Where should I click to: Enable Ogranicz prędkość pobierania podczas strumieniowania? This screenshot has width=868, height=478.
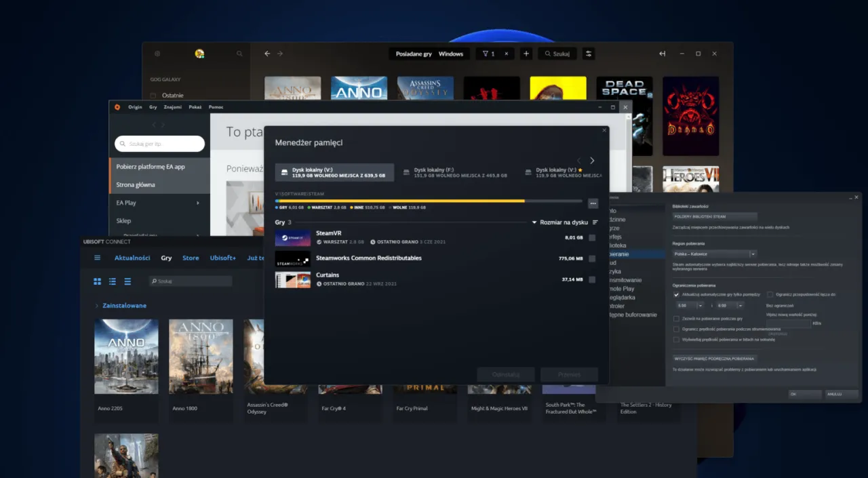[x=676, y=329]
